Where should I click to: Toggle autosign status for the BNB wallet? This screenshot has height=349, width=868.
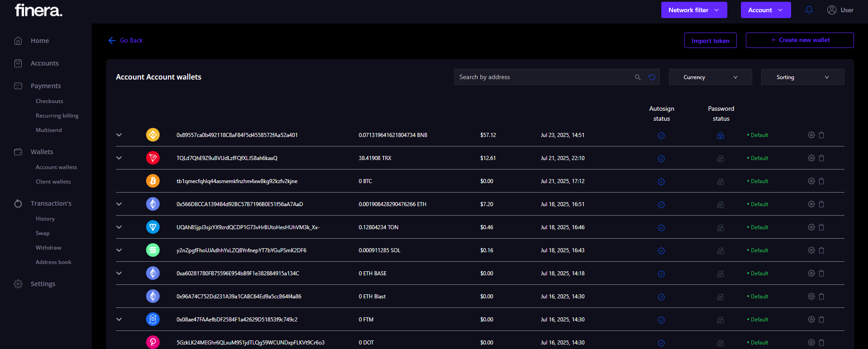661,136
